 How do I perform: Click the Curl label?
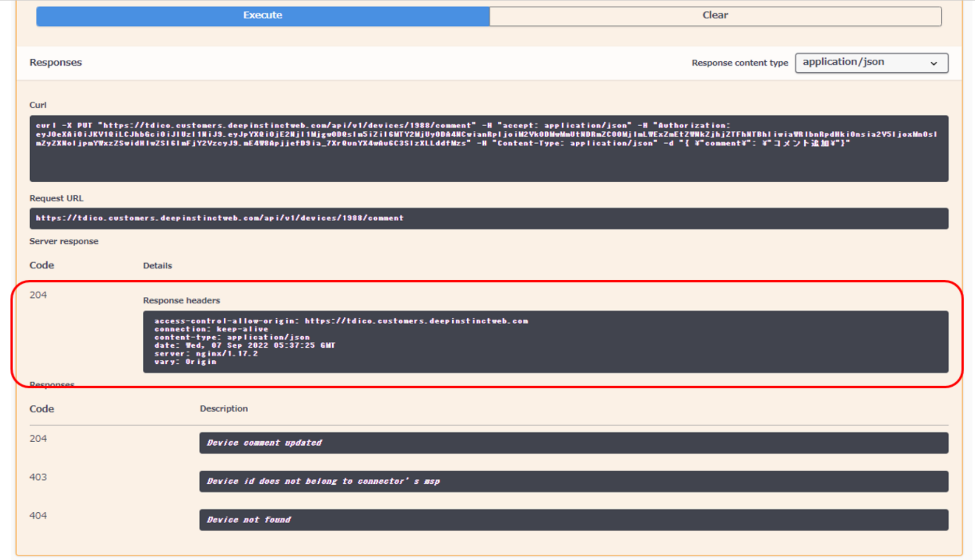pyautogui.click(x=38, y=105)
